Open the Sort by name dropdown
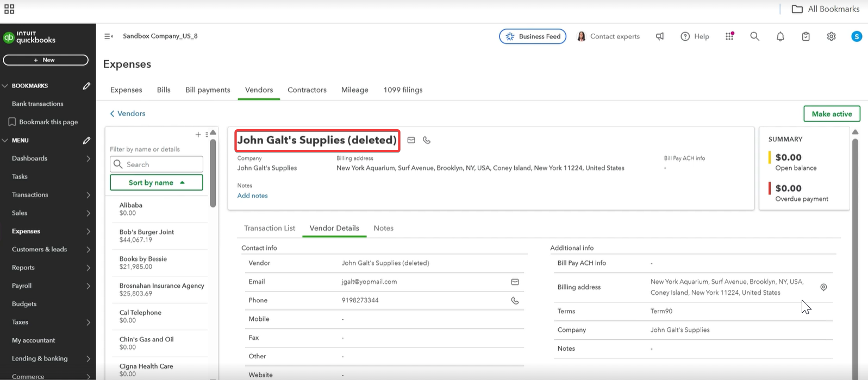 pyautogui.click(x=157, y=182)
